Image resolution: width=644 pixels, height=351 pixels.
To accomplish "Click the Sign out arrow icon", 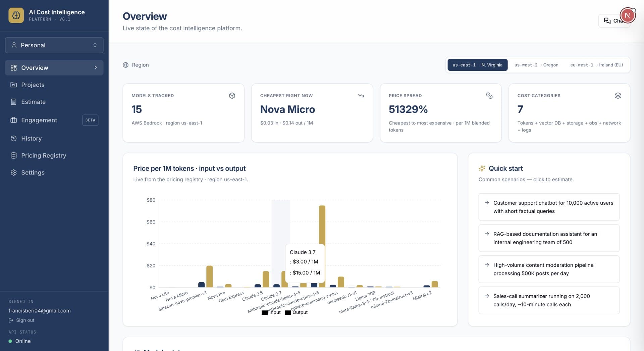I will [11, 320].
